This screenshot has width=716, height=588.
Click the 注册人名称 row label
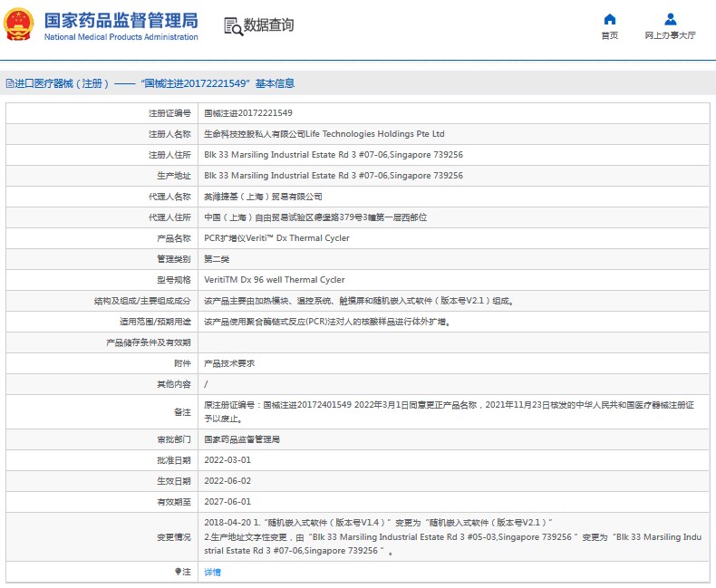coord(169,134)
